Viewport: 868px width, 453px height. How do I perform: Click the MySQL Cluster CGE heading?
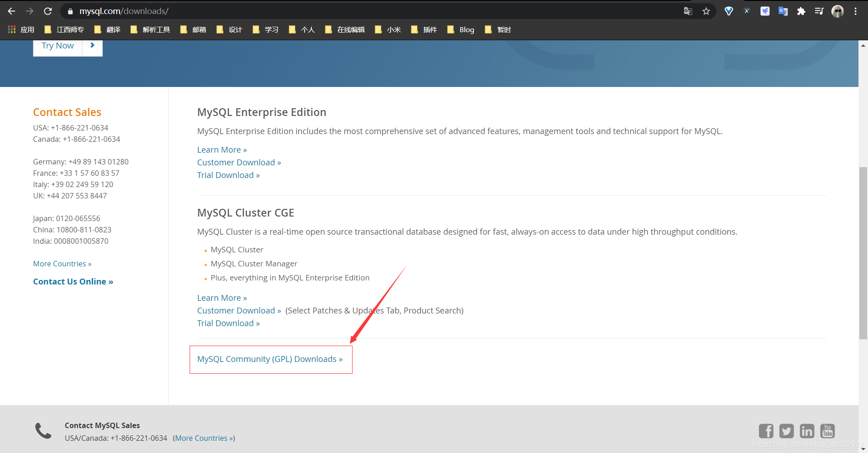coord(246,213)
